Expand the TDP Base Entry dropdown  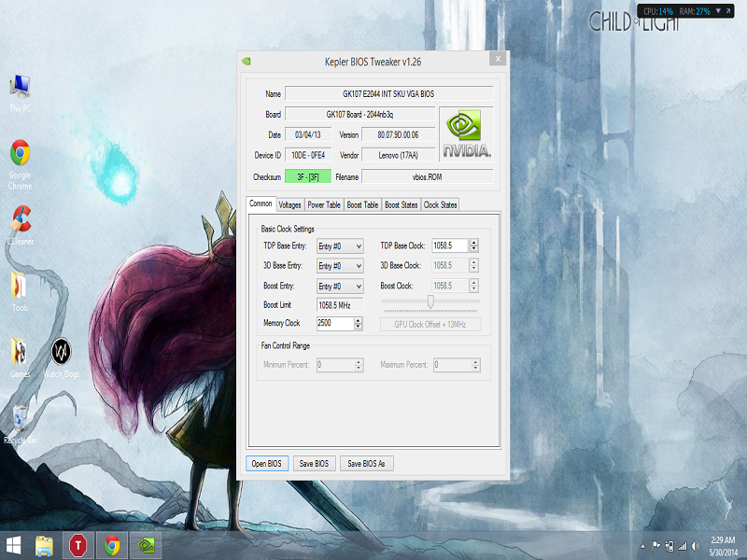click(340, 246)
